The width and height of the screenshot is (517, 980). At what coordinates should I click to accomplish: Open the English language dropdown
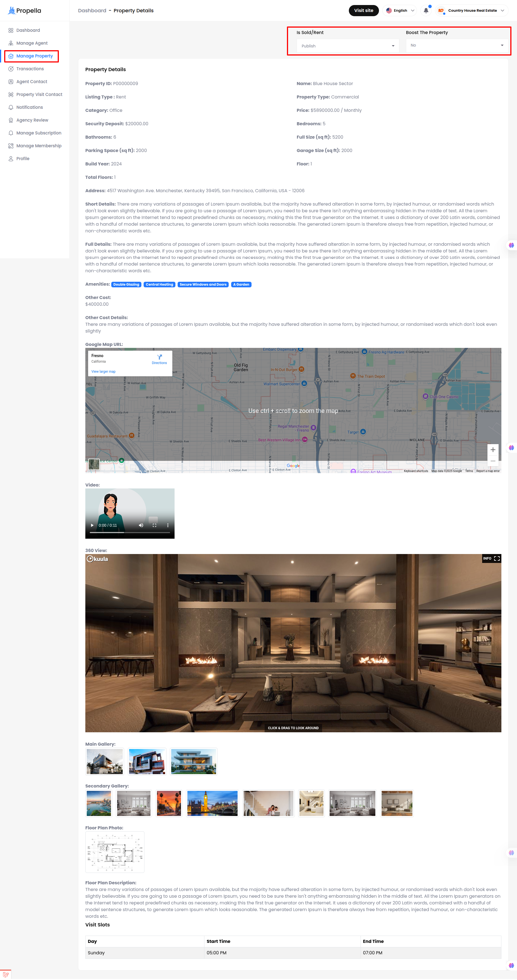pyautogui.click(x=400, y=11)
